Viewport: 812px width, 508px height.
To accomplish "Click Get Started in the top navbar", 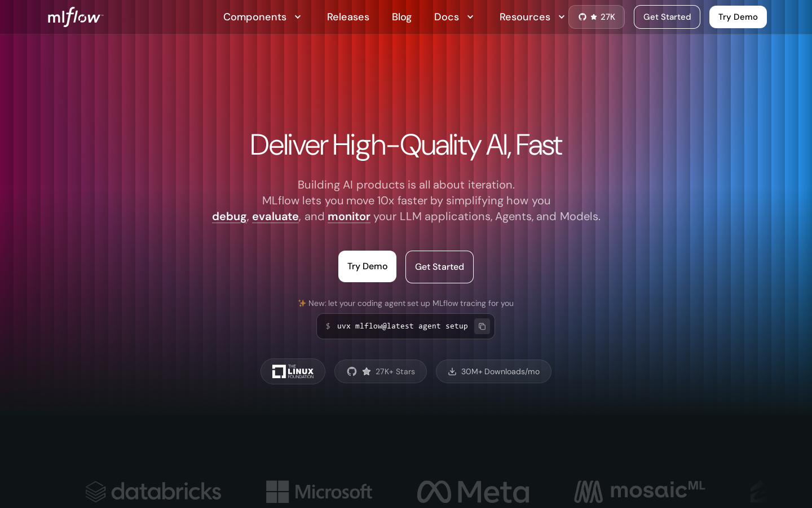I will pyautogui.click(x=667, y=17).
